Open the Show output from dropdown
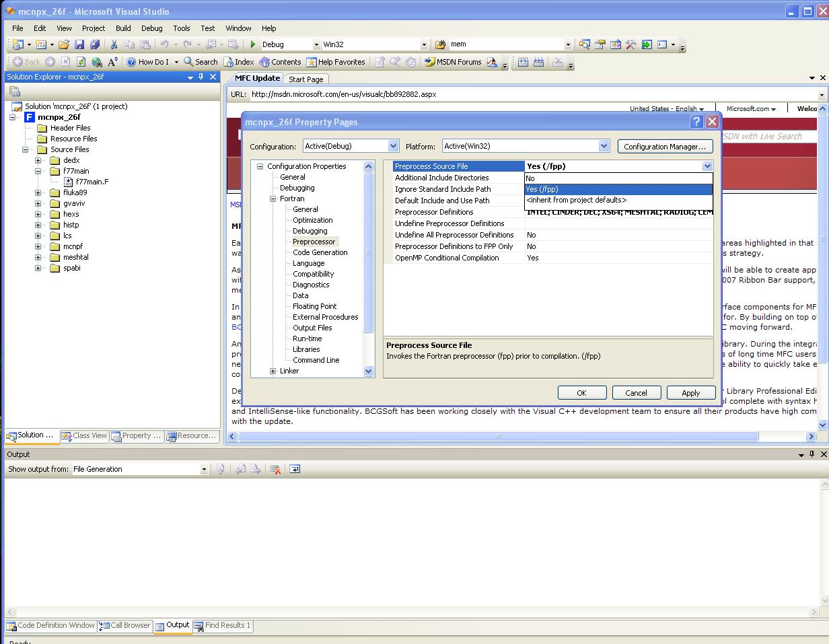 point(204,469)
